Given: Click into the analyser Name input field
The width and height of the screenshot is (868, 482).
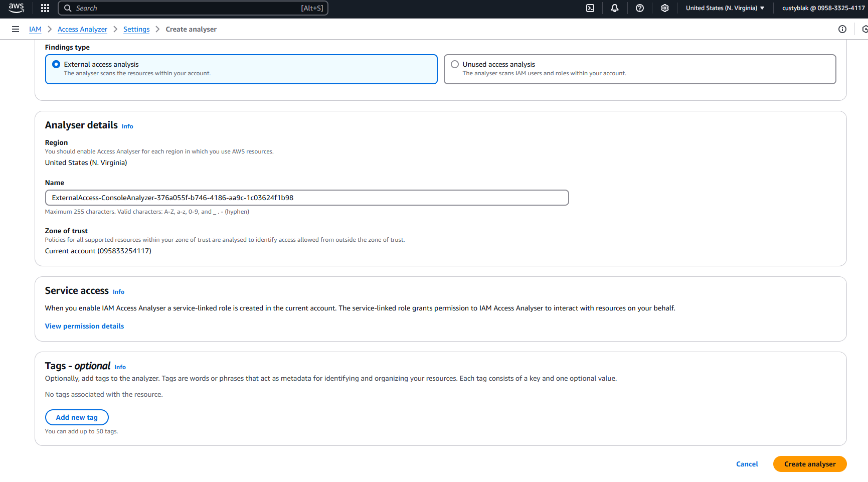Looking at the screenshot, I should 307,198.
